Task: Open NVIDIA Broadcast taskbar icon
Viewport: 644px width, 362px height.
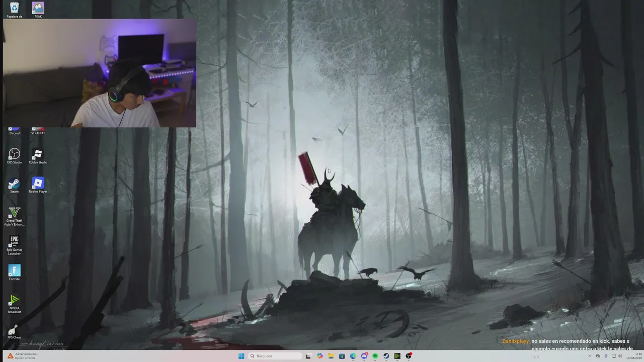Action: [x=397, y=356]
